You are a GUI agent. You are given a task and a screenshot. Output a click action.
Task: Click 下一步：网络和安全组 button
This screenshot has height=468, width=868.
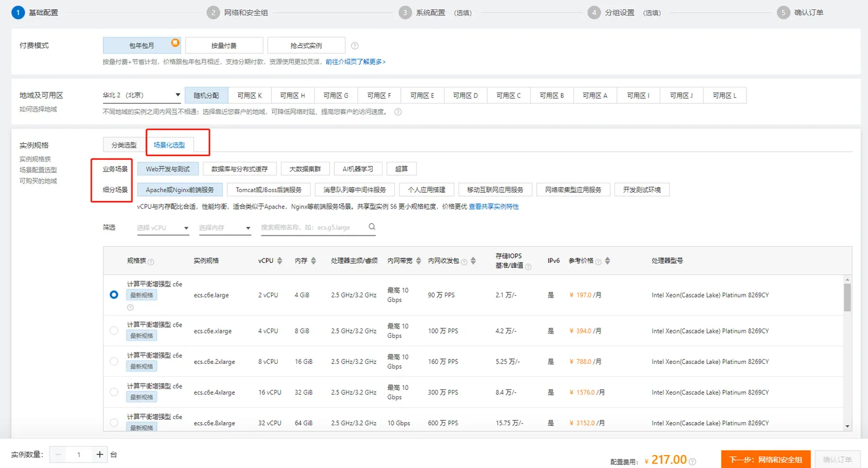coord(766,459)
